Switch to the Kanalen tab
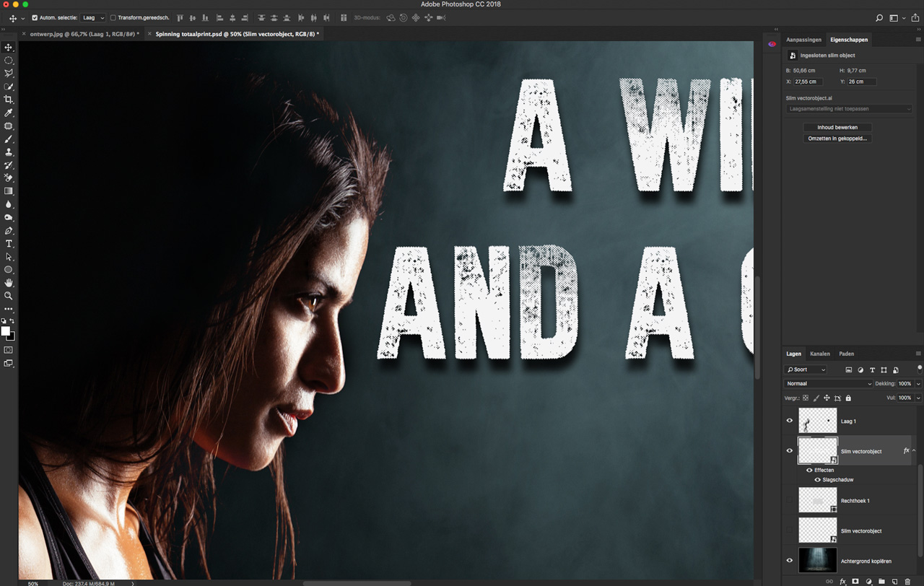924x586 pixels. (x=819, y=354)
